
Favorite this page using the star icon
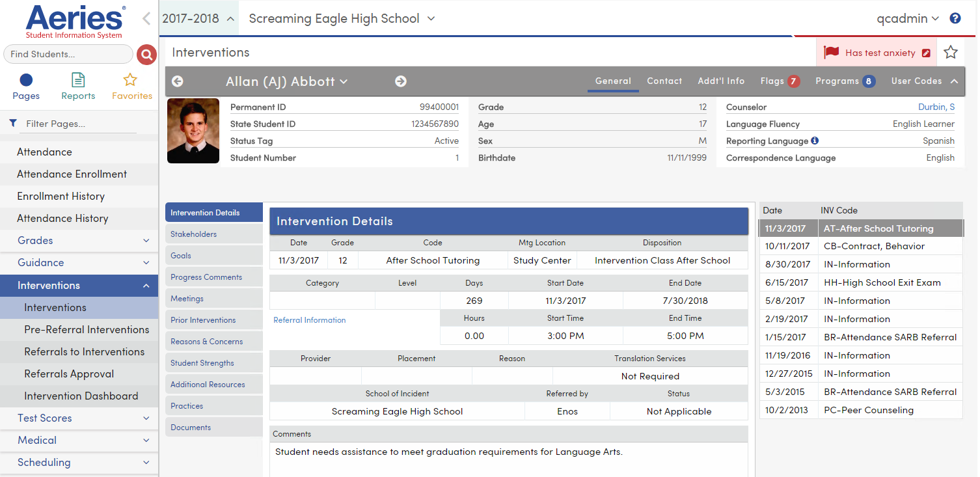tap(951, 52)
